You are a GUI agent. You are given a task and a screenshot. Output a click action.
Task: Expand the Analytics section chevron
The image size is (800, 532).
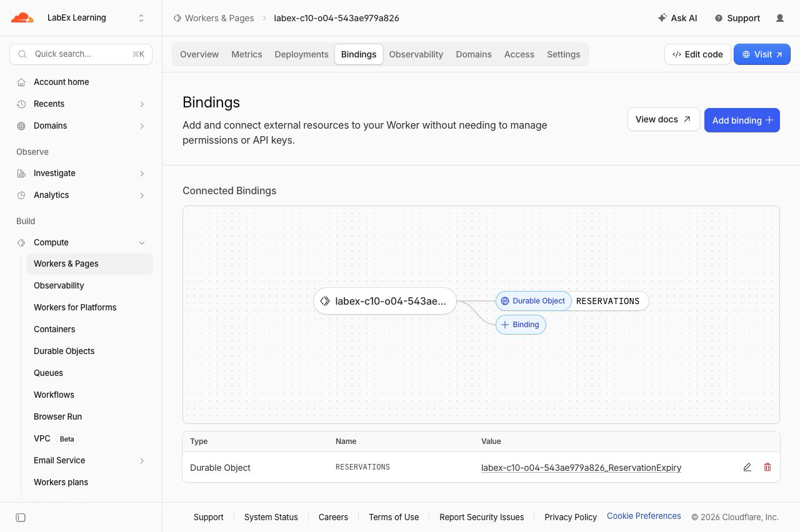(x=142, y=195)
